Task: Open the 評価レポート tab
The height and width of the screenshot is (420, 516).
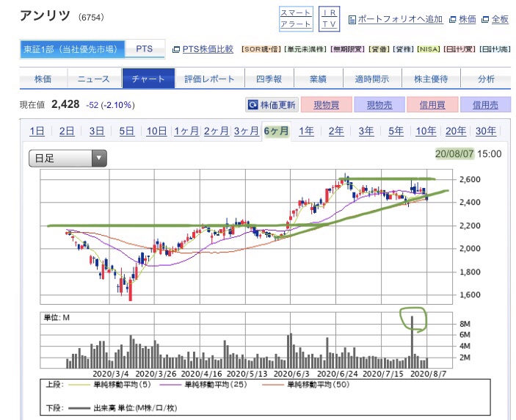Action: pos(210,79)
